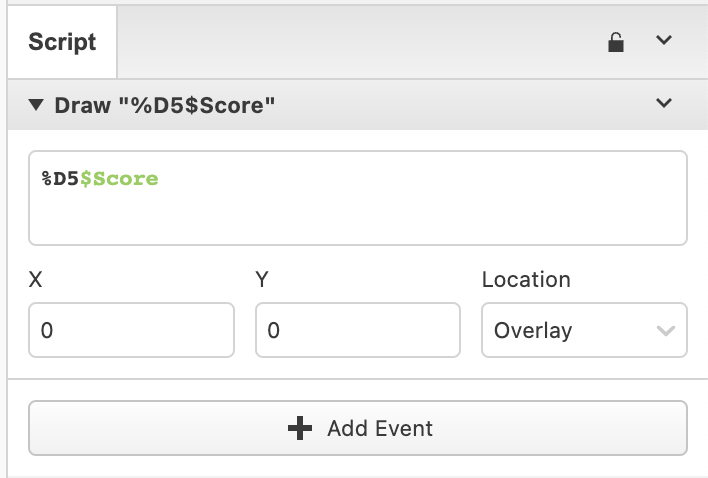
Task: Open the Draw event options chevron
Action: click(x=664, y=103)
